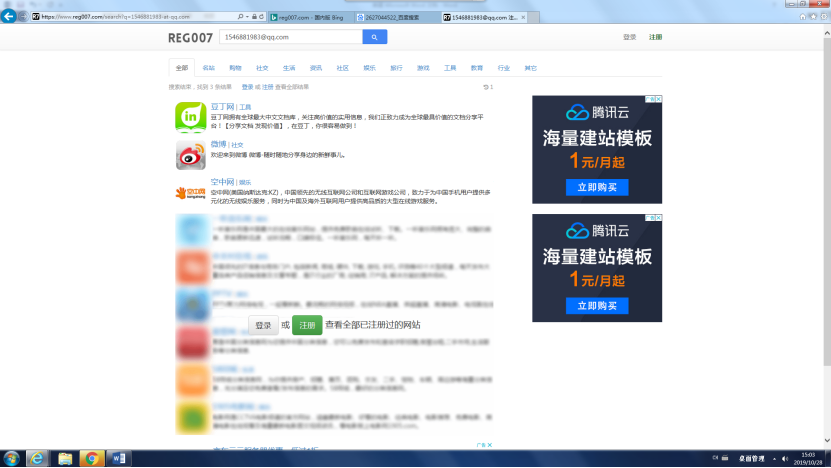
Task: Click the search input with 1546881983@qq.com
Action: (291, 37)
